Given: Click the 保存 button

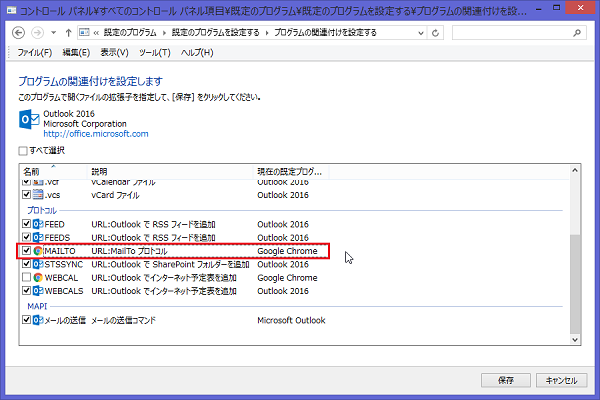Looking at the screenshot, I should (505, 380).
